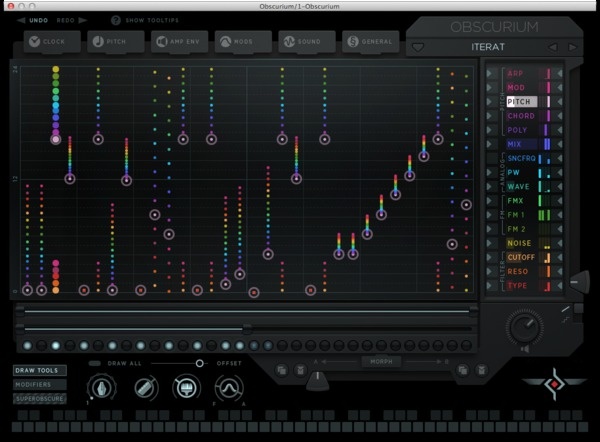
Task: Go to next preset with right arrow
Action: [x=573, y=47]
